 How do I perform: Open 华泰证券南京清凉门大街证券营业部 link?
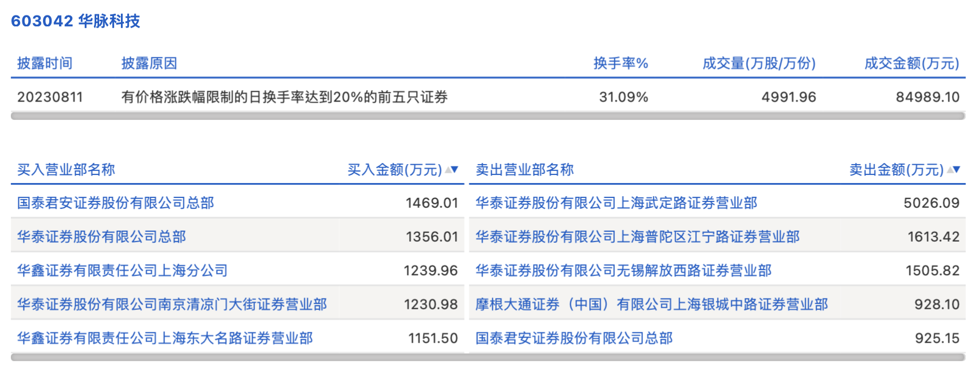coord(172,305)
